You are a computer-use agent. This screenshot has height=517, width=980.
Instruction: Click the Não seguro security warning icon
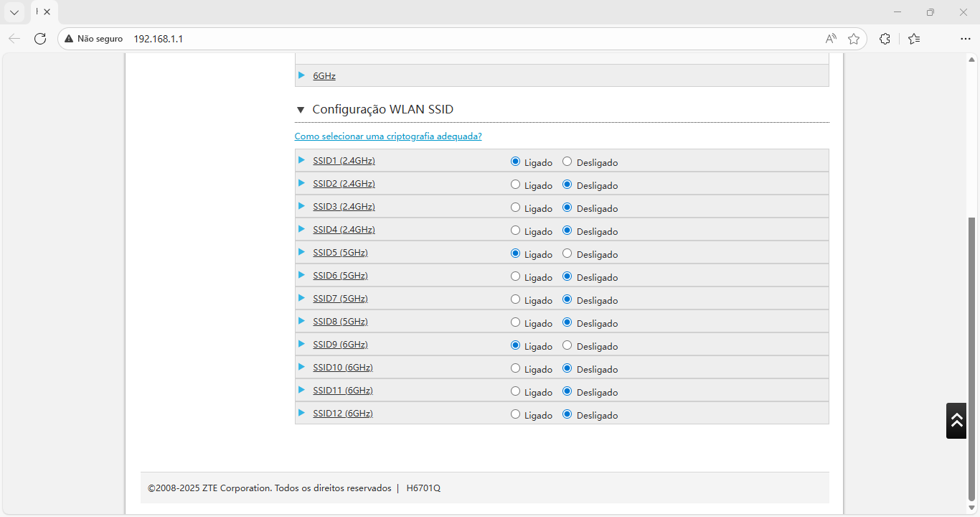click(69, 39)
